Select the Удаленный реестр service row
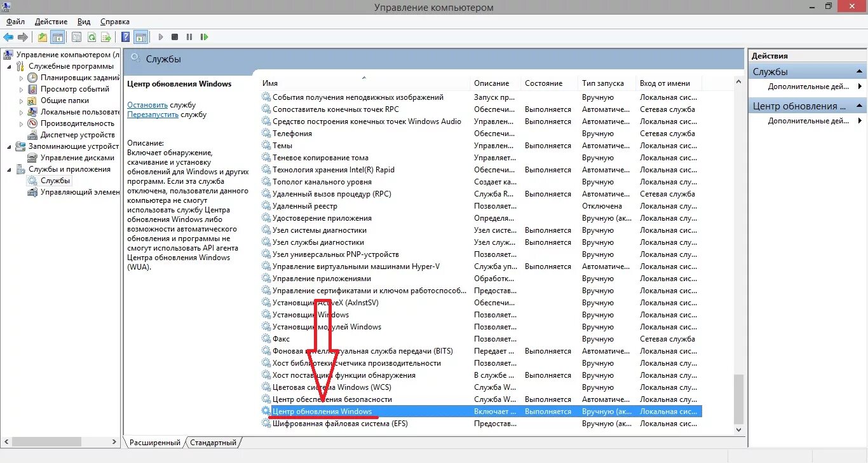This screenshot has width=868, height=463. pos(481,206)
